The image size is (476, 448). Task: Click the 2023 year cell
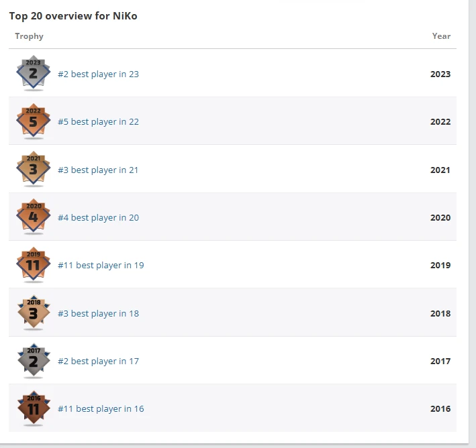440,74
